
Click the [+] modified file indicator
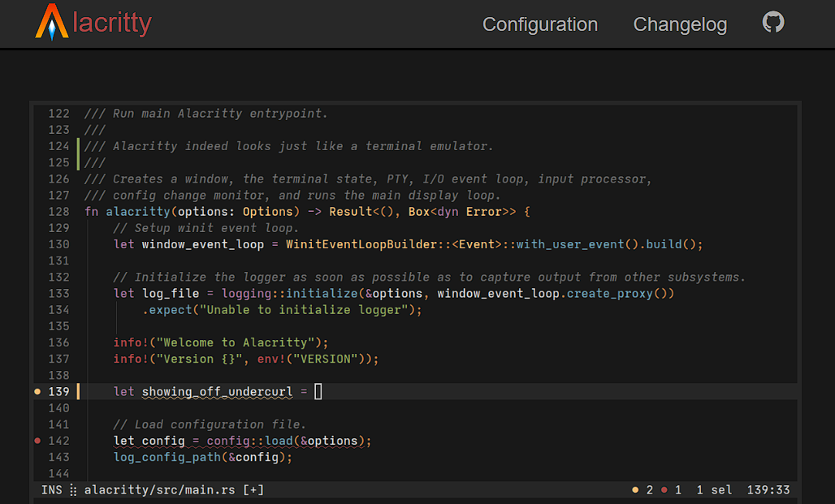point(253,490)
